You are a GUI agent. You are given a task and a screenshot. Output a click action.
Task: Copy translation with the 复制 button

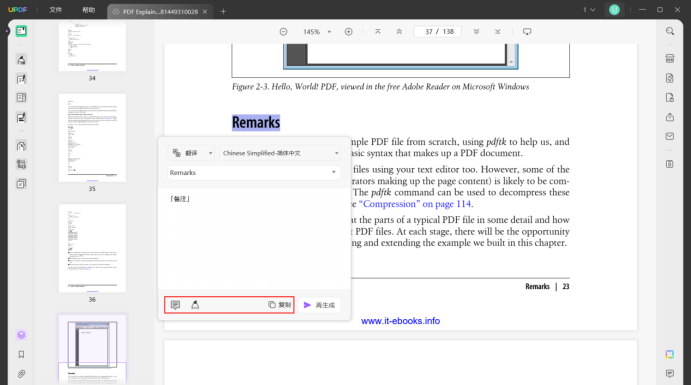[x=280, y=305]
